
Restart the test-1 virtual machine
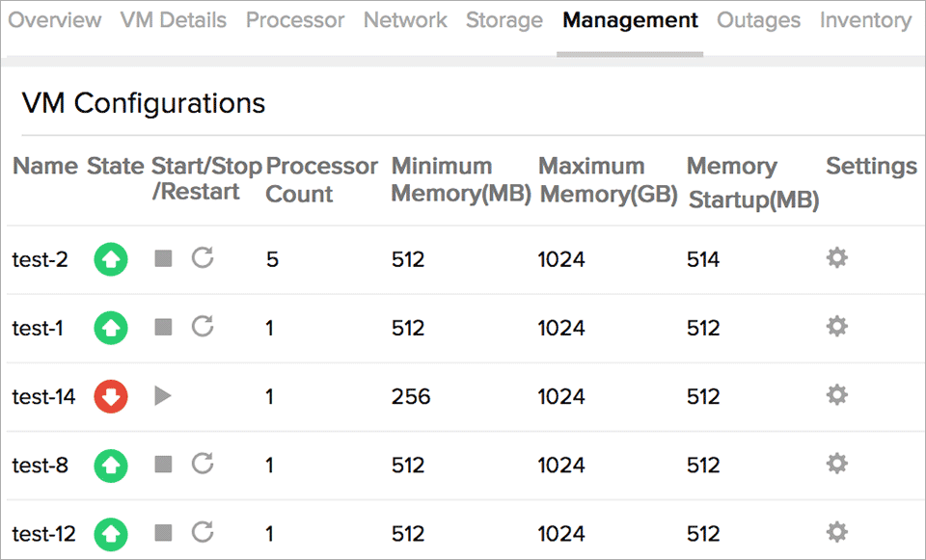pos(202,328)
